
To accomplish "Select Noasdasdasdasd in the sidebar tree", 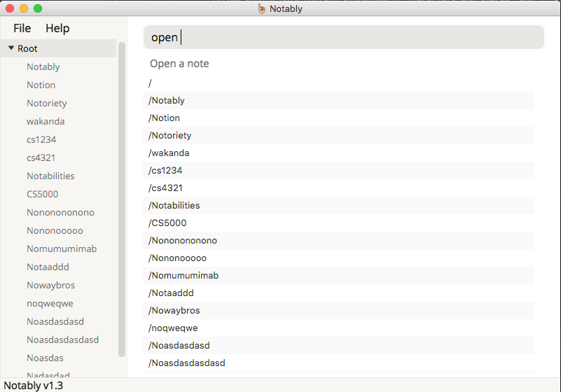I will click(63, 339).
